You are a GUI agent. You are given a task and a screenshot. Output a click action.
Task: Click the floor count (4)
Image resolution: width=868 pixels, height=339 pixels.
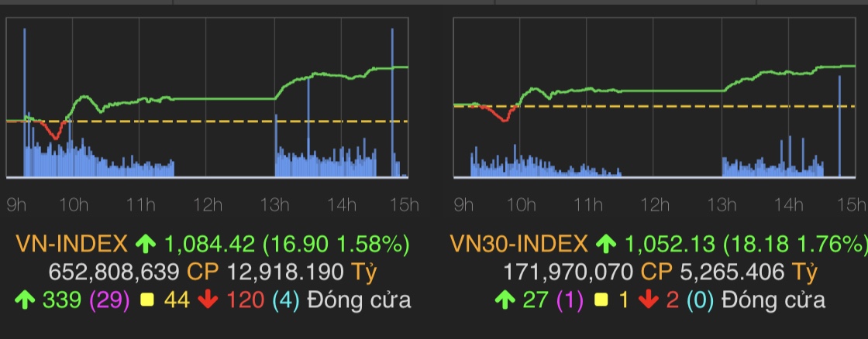(286, 300)
